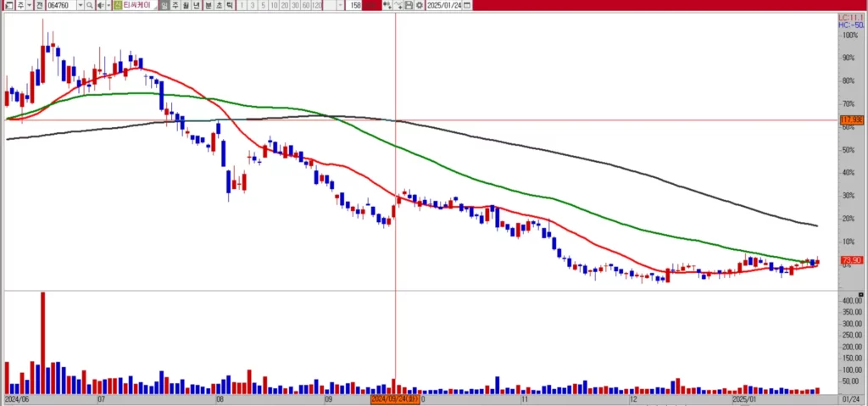Click the speaker sound icon
The height and width of the screenshot is (406, 868).
pyautogui.click(x=101, y=6)
